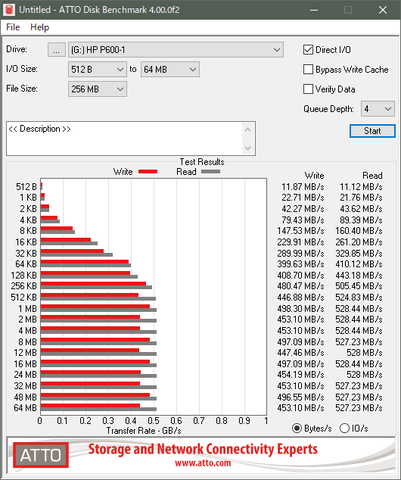The width and height of the screenshot is (401, 480).
Task: Click read value 524.83 MB/s
Action: (359, 297)
